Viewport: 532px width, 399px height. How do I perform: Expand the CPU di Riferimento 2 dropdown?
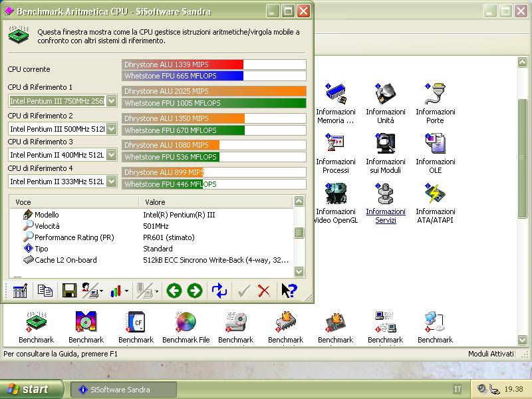111,128
